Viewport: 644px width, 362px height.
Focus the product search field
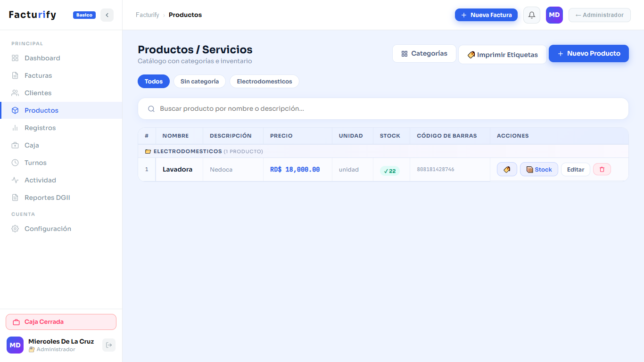383,108
